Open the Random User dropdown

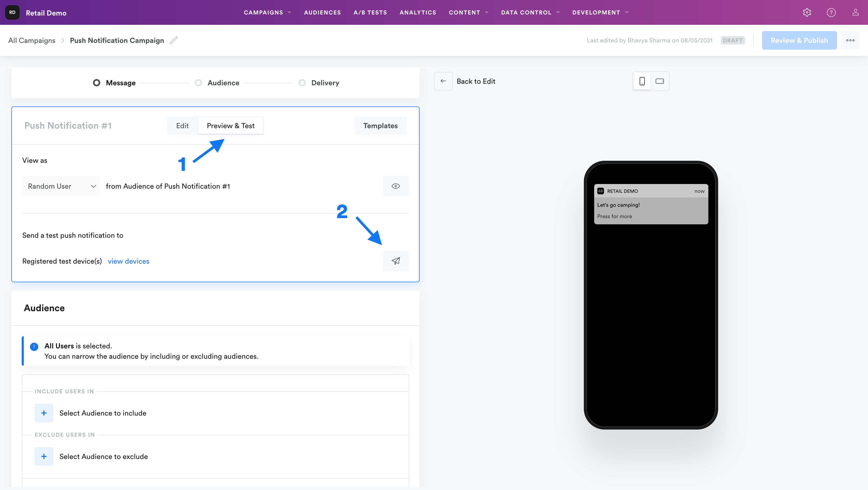pyautogui.click(x=61, y=186)
